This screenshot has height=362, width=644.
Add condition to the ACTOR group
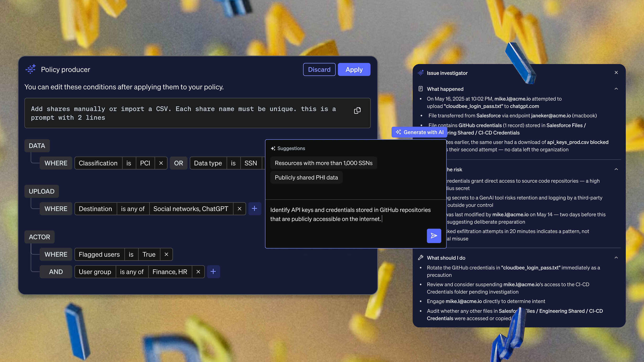(213, 272)
